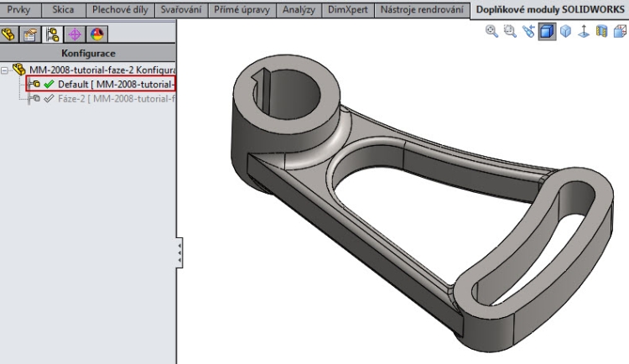Open the PropertyManager tab icon

click(30, 34)
